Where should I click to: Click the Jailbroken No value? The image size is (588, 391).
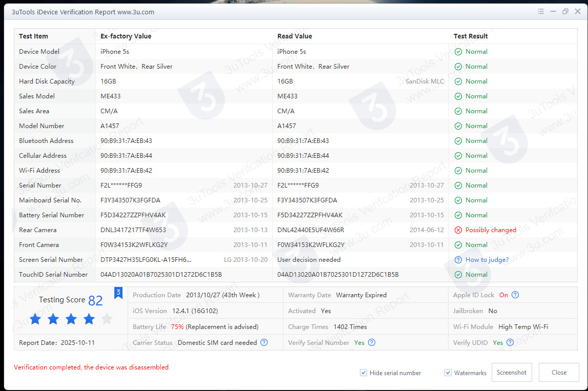tap(492, 311)
